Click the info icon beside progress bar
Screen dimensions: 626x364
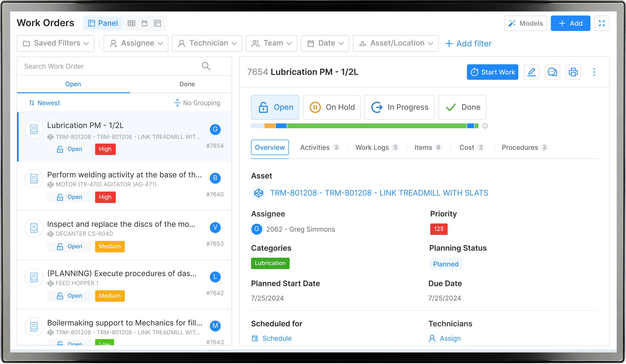click(485, 126)
